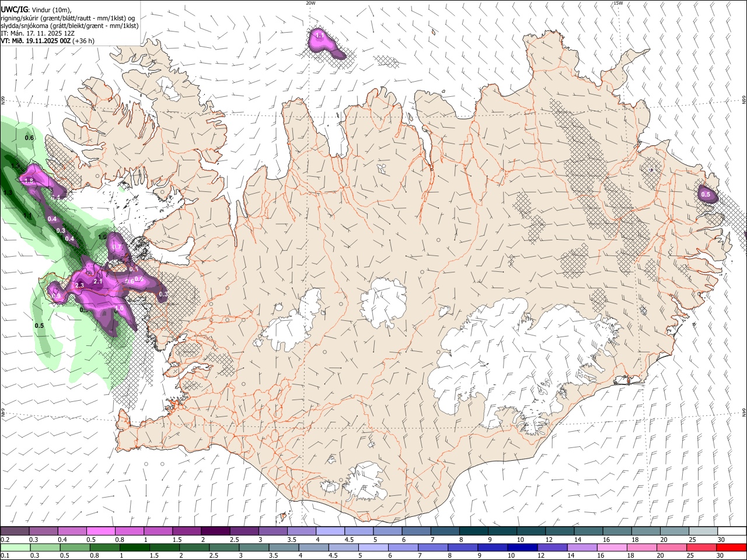Pick the bright pink swatch between 0.5 and 0.8, snow legend
This screenshot has width=747, height=560.
click(x=100, y=531)
